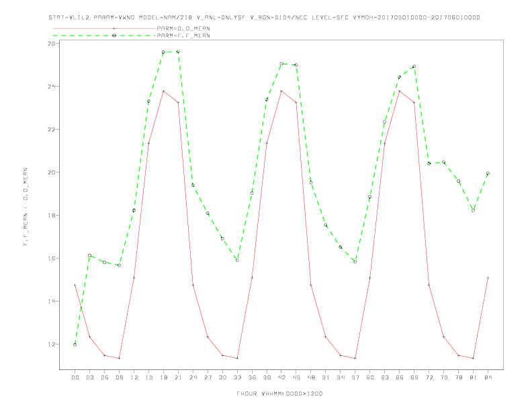
Task: Click the x-axis tick label 81
Action: [x=474, y=377]
